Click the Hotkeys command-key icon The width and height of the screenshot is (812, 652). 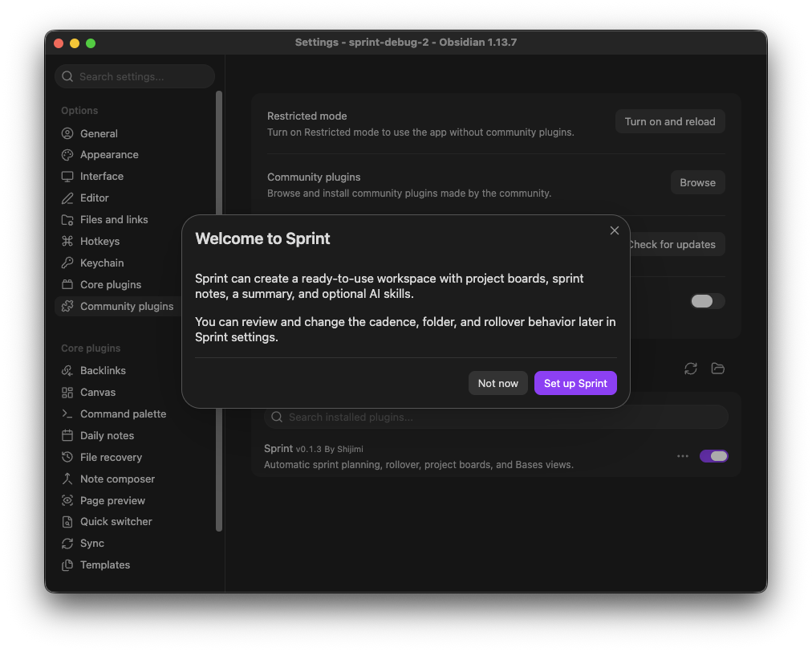67,241
